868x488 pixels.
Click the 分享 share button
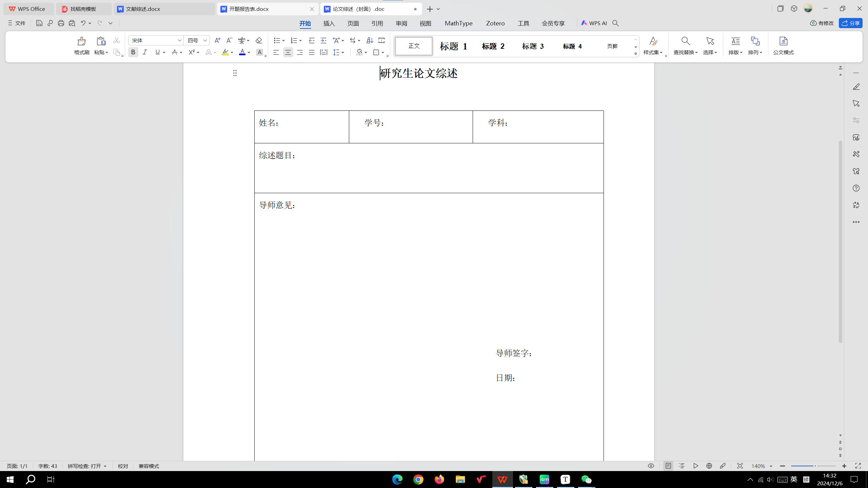[x=851, y=23]
